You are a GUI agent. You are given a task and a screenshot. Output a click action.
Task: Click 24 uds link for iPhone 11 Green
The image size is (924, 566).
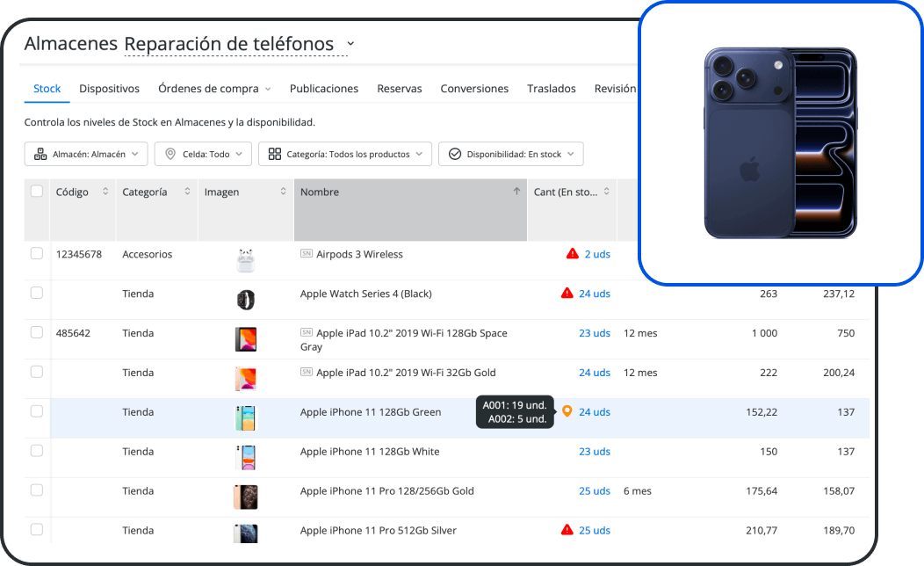click(x=594, y=412)
